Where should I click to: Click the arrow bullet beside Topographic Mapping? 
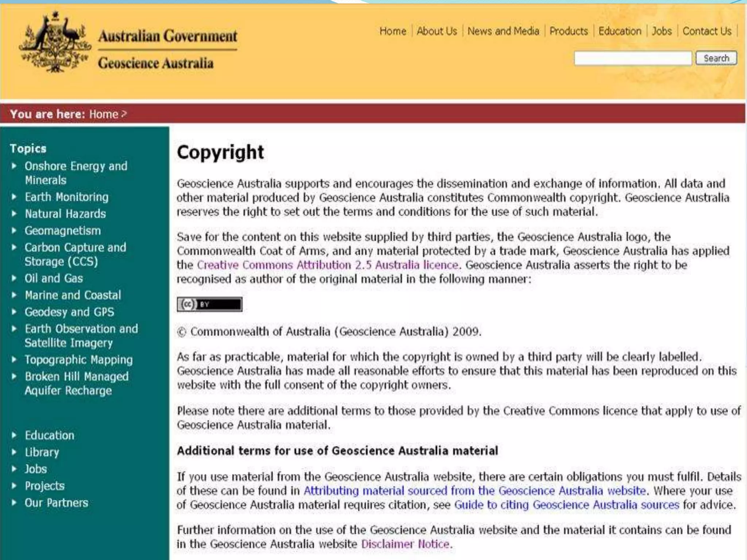pyautogui.click(x=14, y=359)
